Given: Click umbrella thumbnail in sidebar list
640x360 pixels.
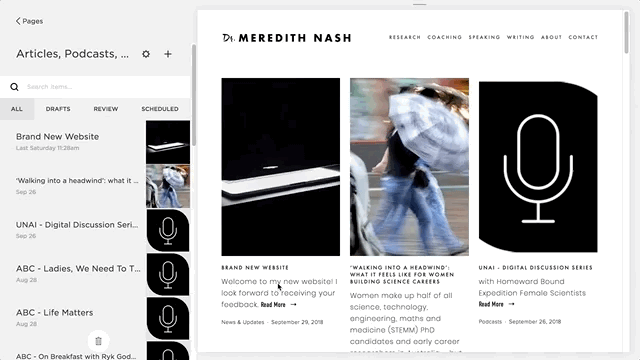Looking at the screenshot, I should pos(168,186).
